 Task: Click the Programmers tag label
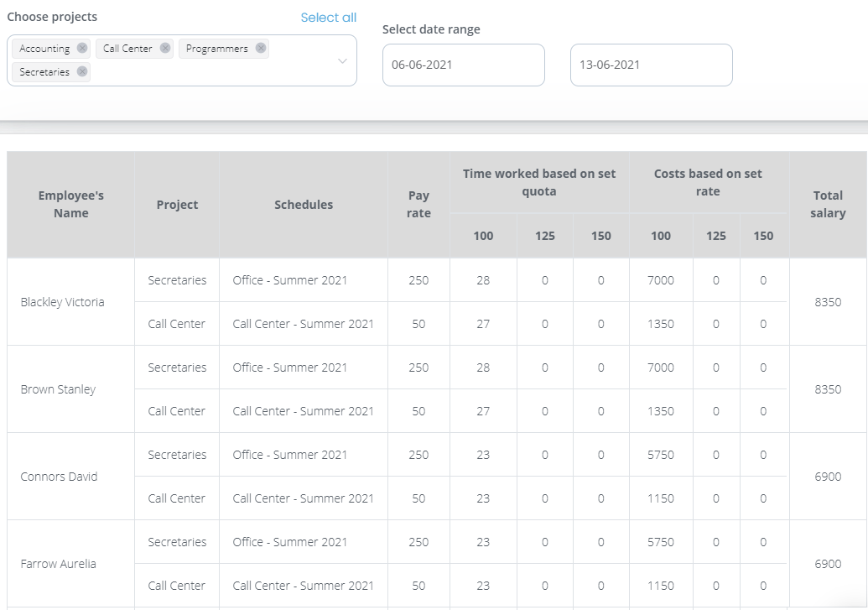tap(217, 49)
